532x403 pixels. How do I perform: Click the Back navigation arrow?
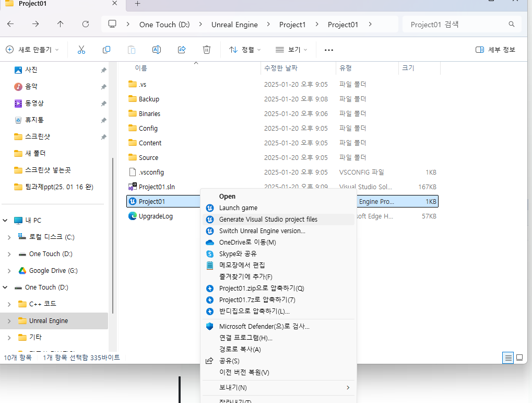10,24
